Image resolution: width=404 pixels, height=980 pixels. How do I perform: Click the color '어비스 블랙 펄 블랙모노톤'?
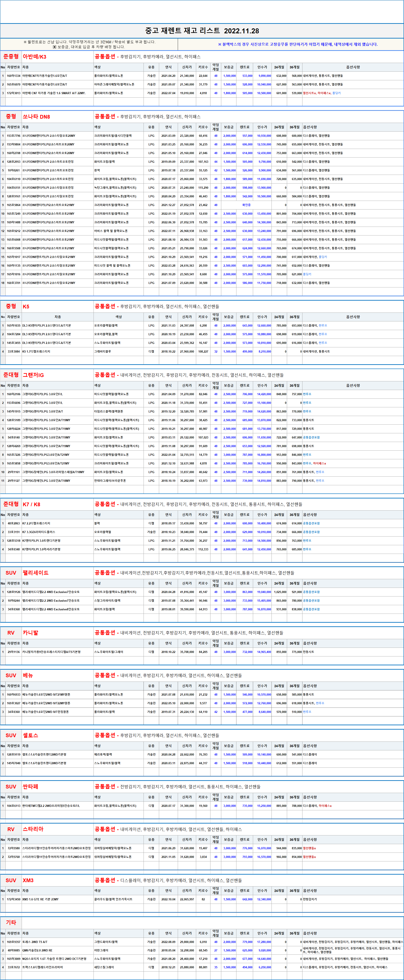coord(111,231)
